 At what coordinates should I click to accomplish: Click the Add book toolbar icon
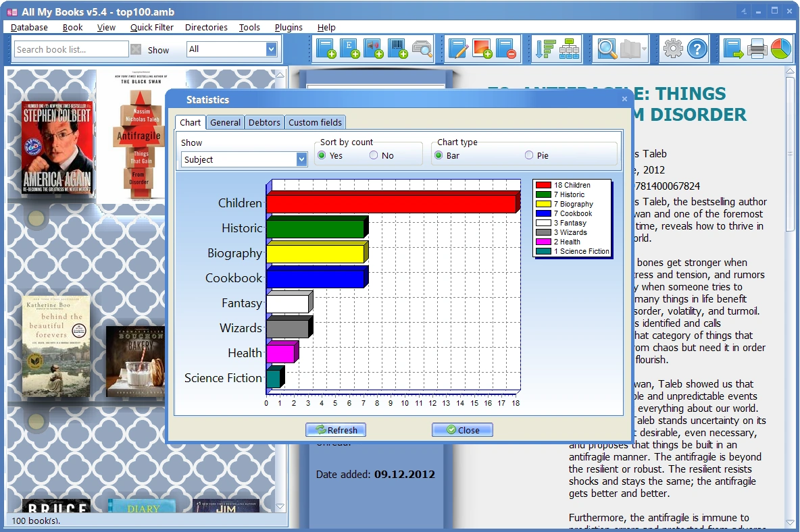pyautogui.click(x=326, y=49)
